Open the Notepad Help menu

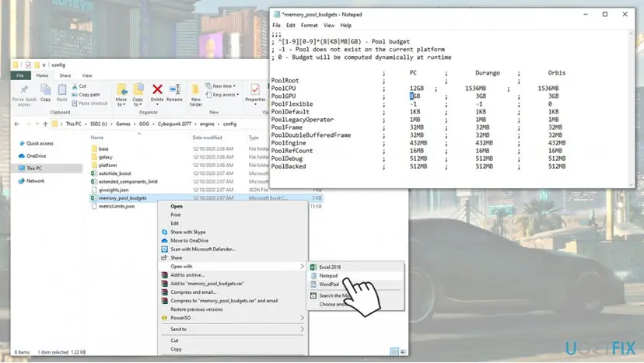346,26
